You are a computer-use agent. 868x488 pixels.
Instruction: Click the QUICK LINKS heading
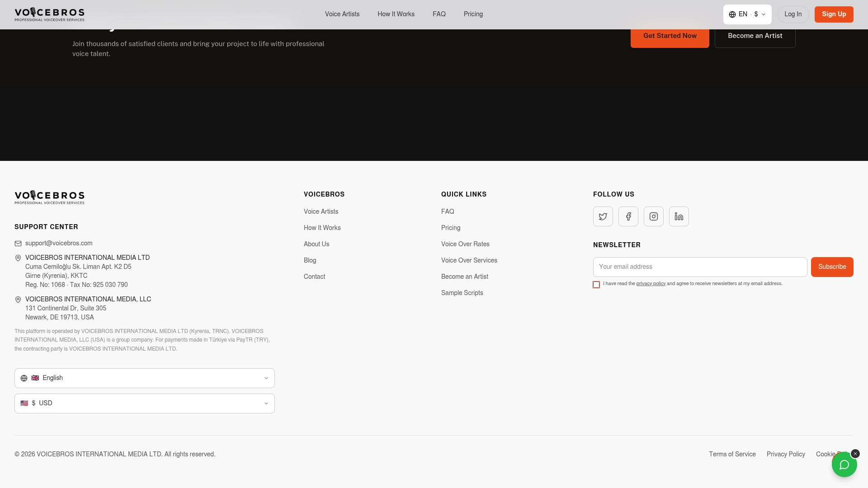pyautogui.click(x=464, y=194)
